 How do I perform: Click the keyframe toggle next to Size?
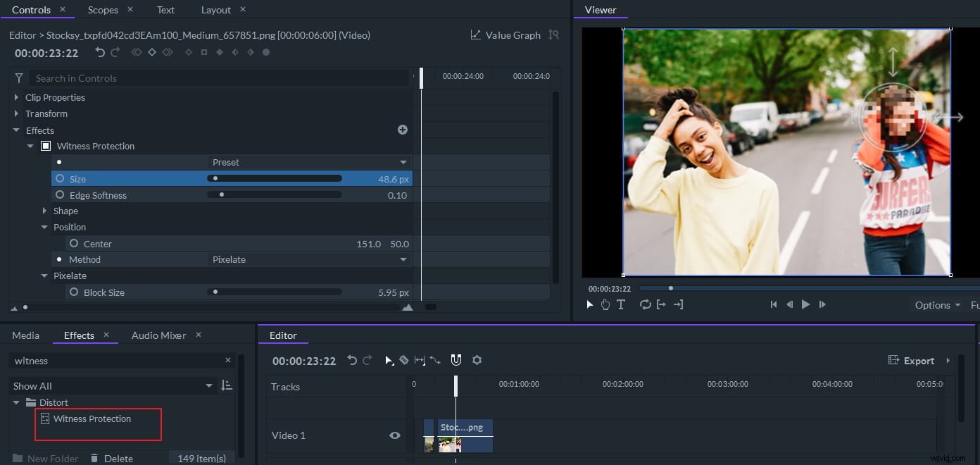pyautogui.click(x=60, y=178)
